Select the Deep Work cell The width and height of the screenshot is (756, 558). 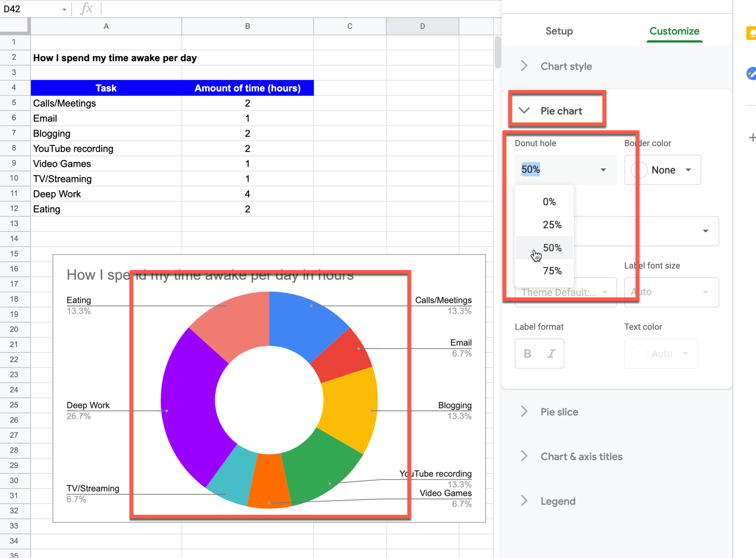point(106,194)
